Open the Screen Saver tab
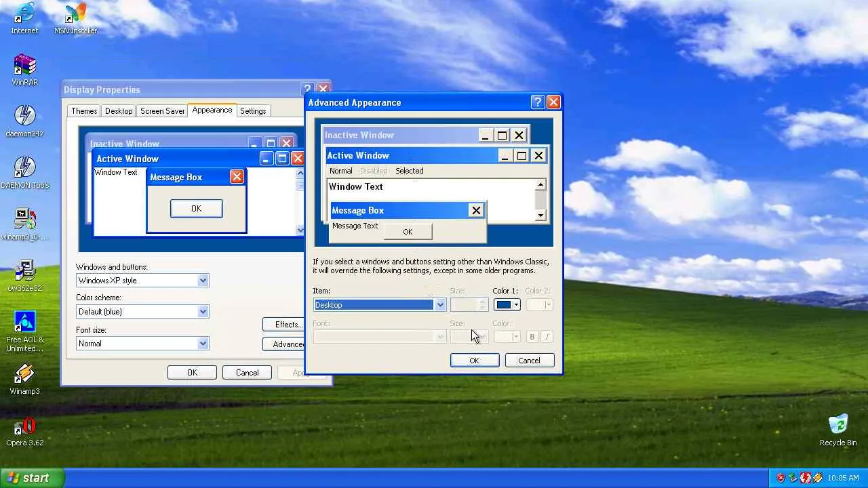 tap(162, 111)
